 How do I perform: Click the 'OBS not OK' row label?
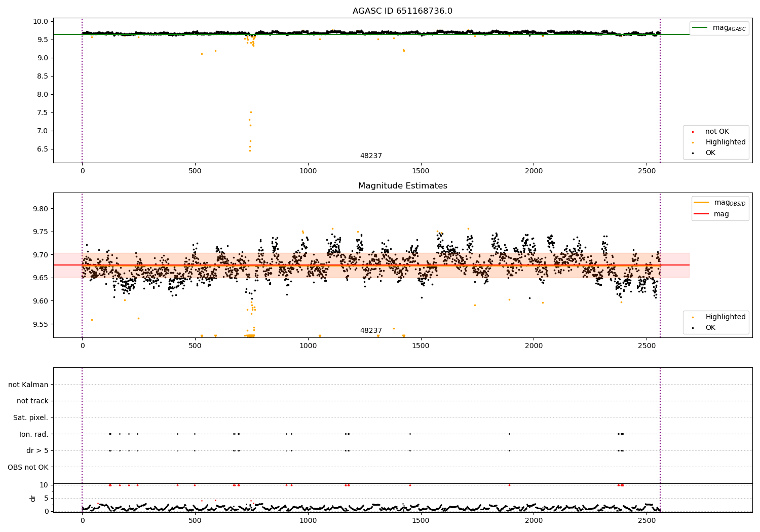[x=28, y=467]
